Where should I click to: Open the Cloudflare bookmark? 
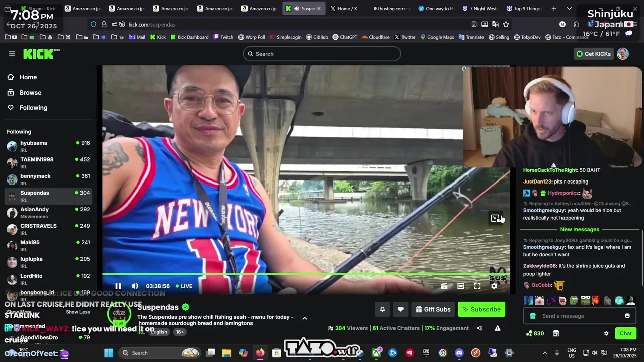375,37
